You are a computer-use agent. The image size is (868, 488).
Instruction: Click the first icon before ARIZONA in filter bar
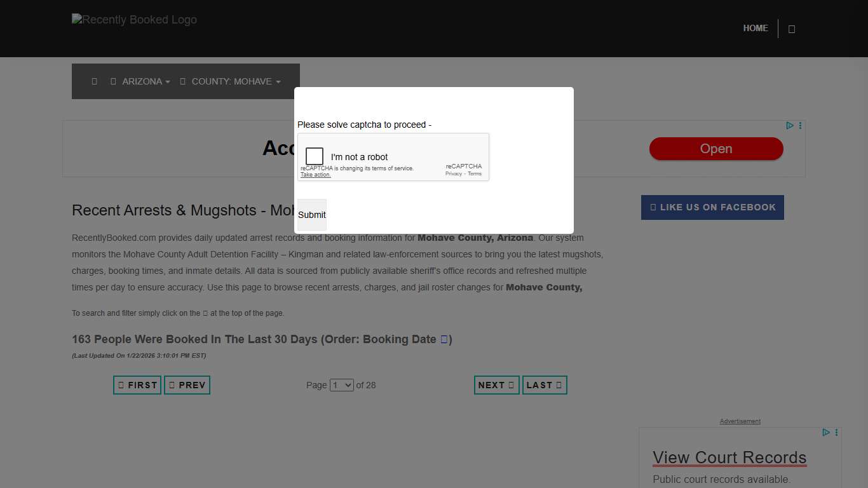click(x=95, y=81)
